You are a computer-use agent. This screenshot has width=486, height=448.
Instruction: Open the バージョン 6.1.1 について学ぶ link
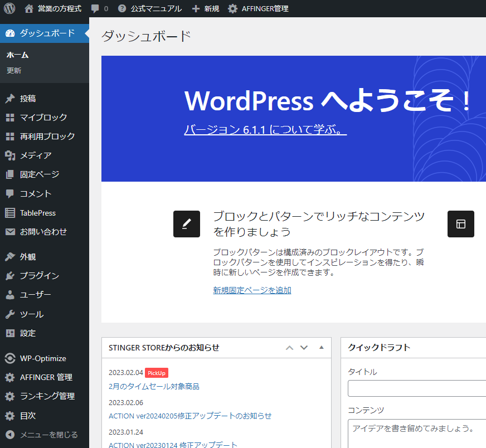pos(265,129)
